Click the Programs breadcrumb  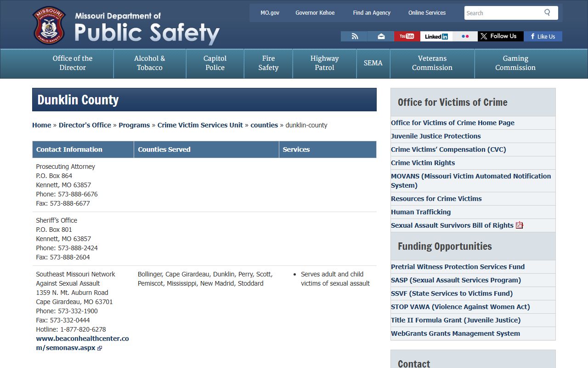pos(134,125)
